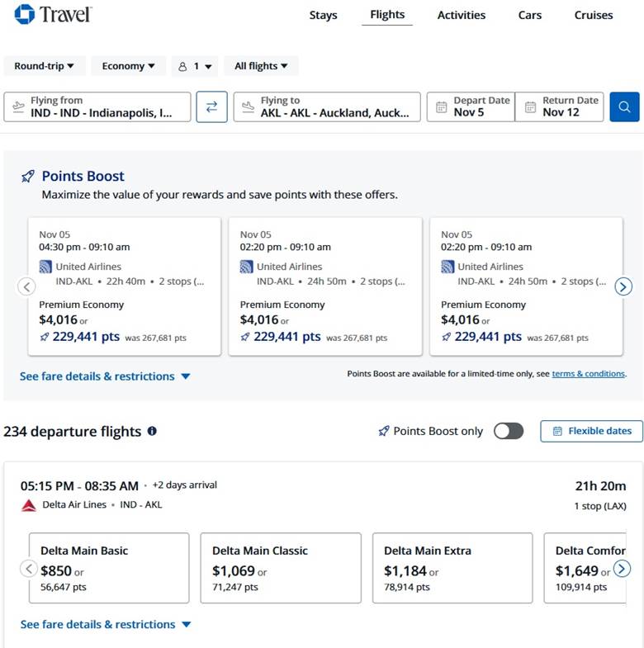644x648 pixels.
Task: Switch to the Stays tab
Action: (x=323, y=15)
